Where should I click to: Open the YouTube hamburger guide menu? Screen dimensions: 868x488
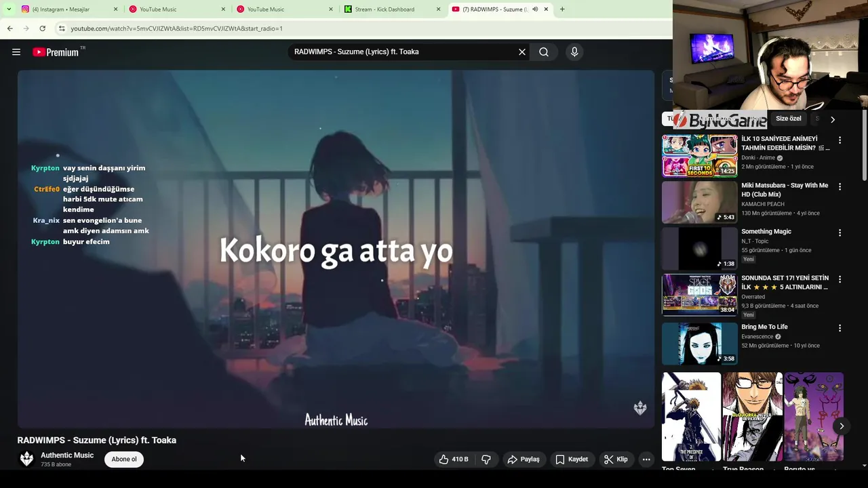coord(16,52)
